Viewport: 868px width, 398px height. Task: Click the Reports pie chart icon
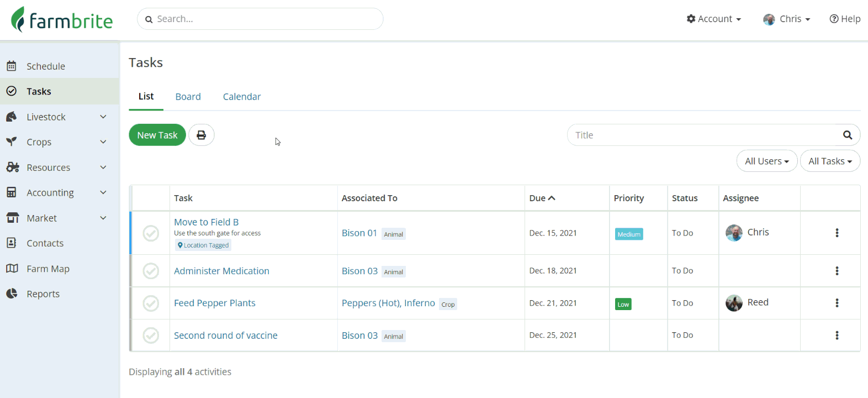pos(12,294)
